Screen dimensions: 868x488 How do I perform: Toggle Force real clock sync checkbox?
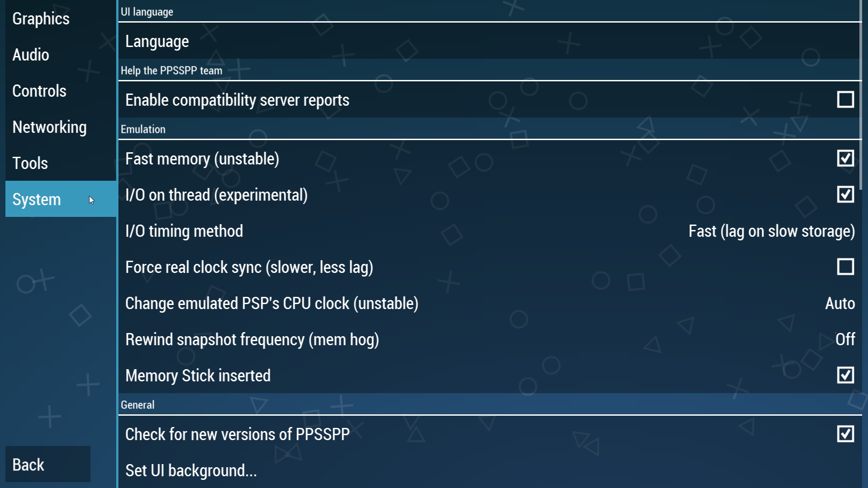pos(845,267)
